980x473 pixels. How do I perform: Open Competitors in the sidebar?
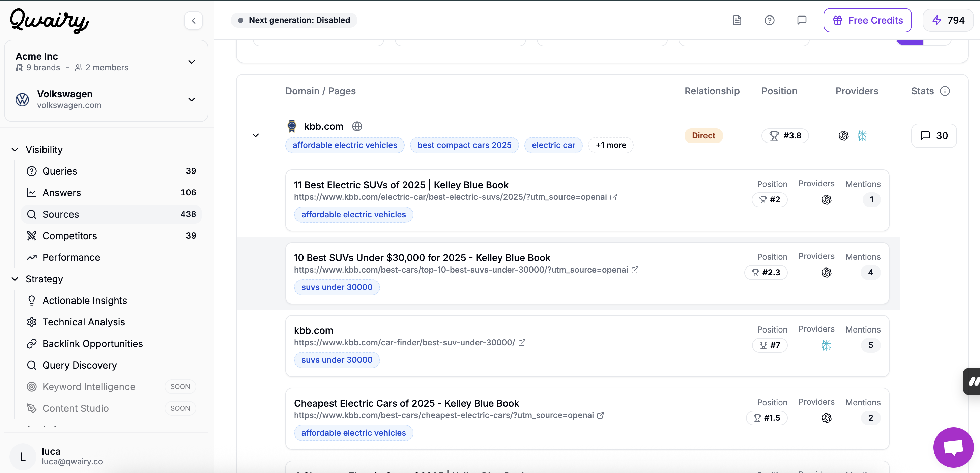111,236
